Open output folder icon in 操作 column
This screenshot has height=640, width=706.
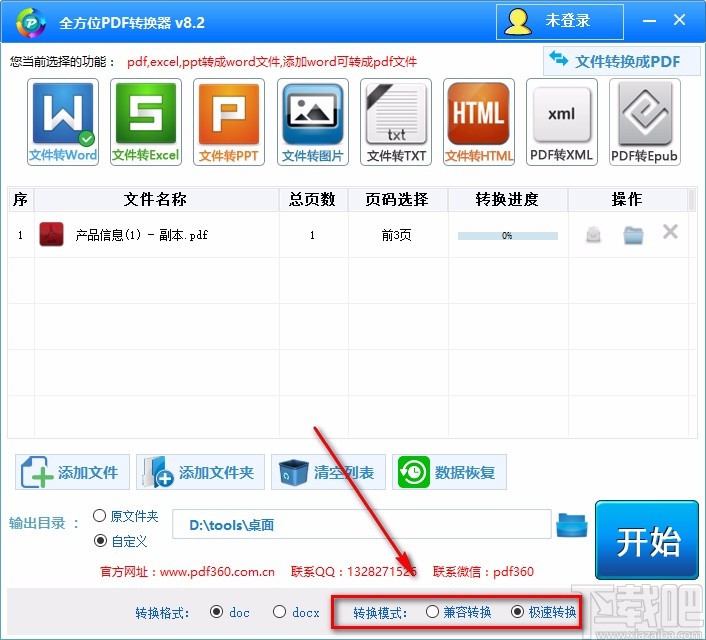tap(633, 235)
